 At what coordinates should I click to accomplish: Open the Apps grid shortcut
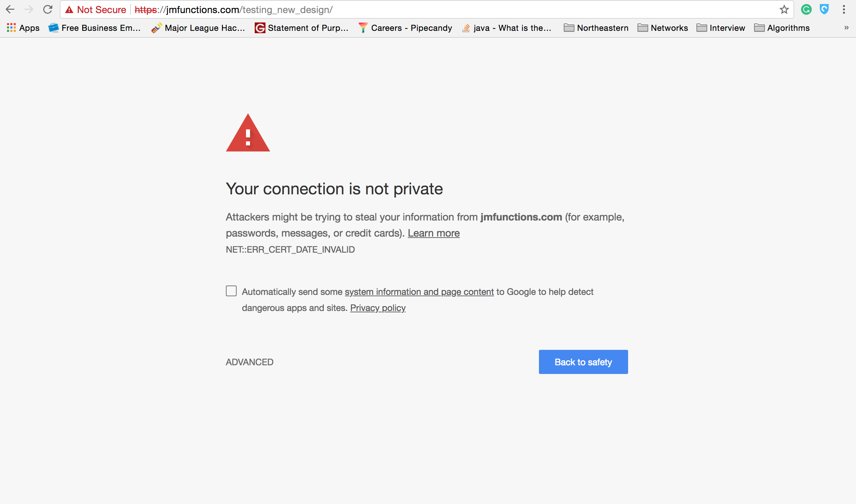pyautogui.click(x=23, y=28)
